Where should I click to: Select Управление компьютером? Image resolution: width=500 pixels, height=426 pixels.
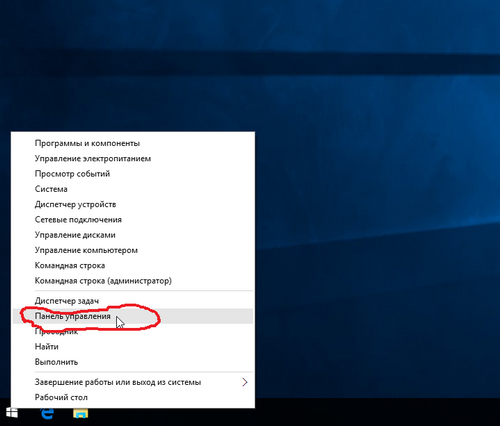tap(133, 250)
